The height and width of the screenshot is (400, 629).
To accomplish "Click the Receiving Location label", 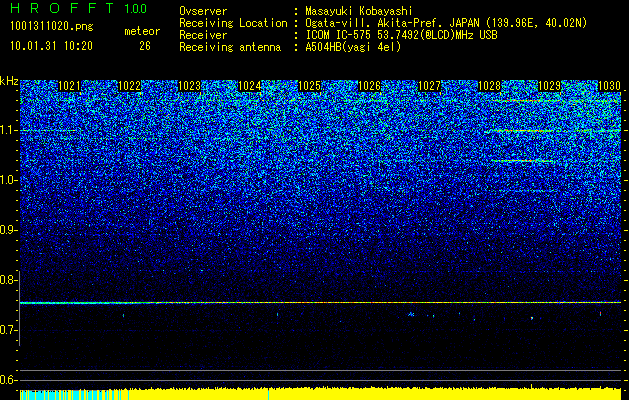I will [x=233, y=23].
